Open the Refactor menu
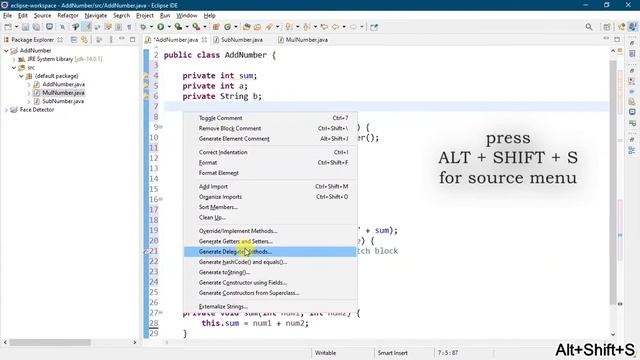The height and width of the screenshot is (360, 640). 68,16
